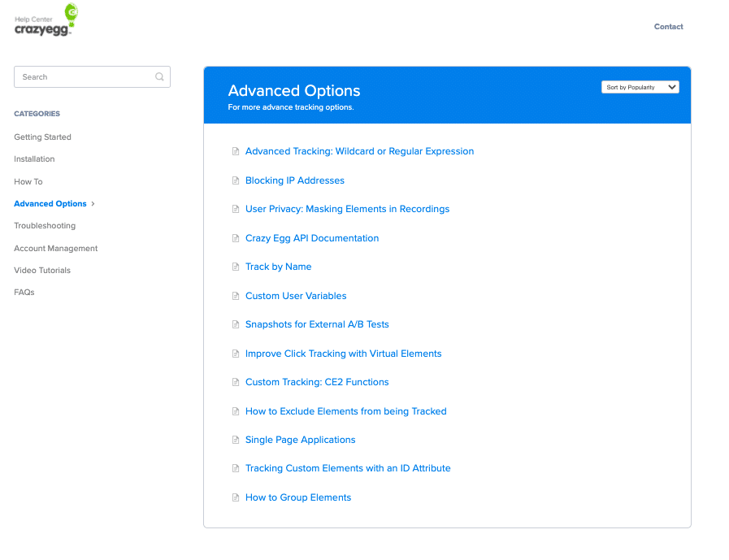Click chevron next to Advanced Options category
This screenshot has height=560, width=729.
[93, 204]
